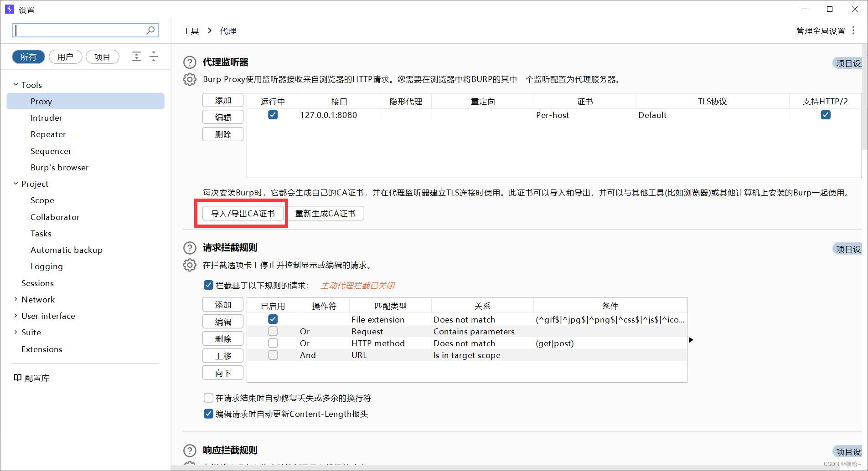Select Automatic backup under Project
868x471 pixels.
[66, 250]
